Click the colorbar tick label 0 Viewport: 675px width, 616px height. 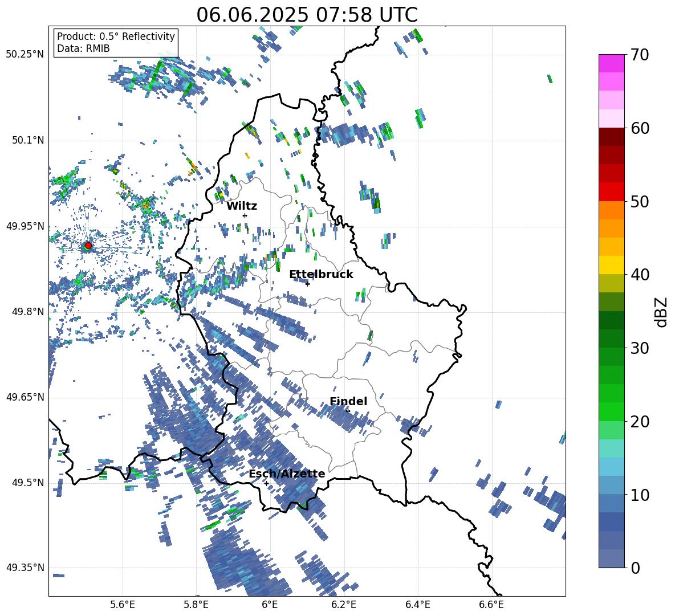[x=635, y=568]
